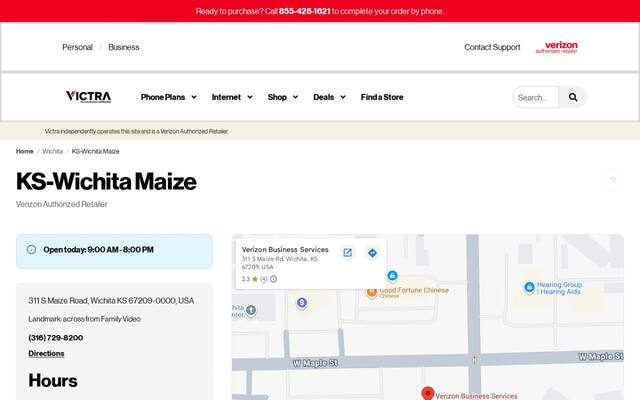Open map location in new window icon
Viewport: 640px width, 400px height.
pos(347,253)
